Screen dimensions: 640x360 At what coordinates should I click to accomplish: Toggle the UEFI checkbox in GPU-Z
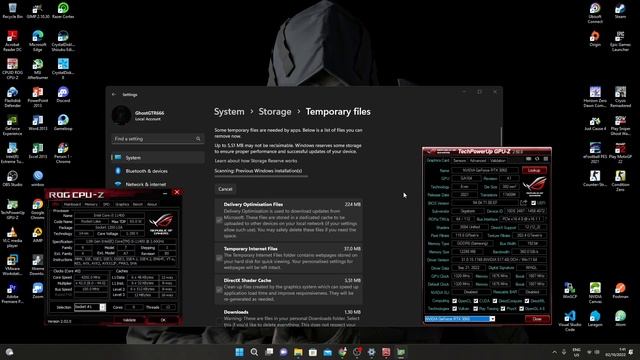pyautogui.click(x=533, y=203)
